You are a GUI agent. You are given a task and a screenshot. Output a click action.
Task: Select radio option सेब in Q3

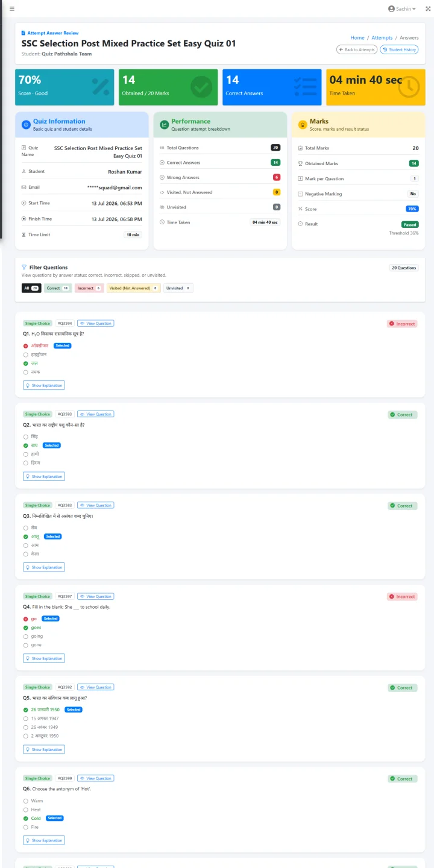pyautogui.click(x=25, y=527)
